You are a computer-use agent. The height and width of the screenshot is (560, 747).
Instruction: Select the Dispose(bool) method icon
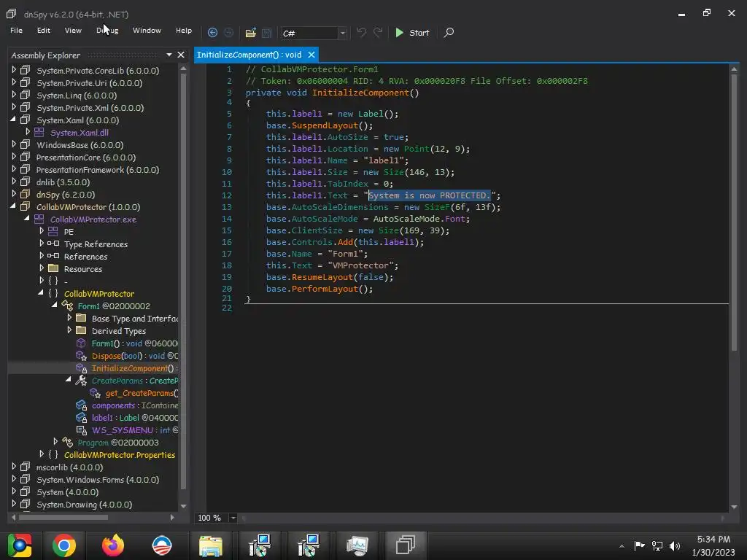coord(81,356)
